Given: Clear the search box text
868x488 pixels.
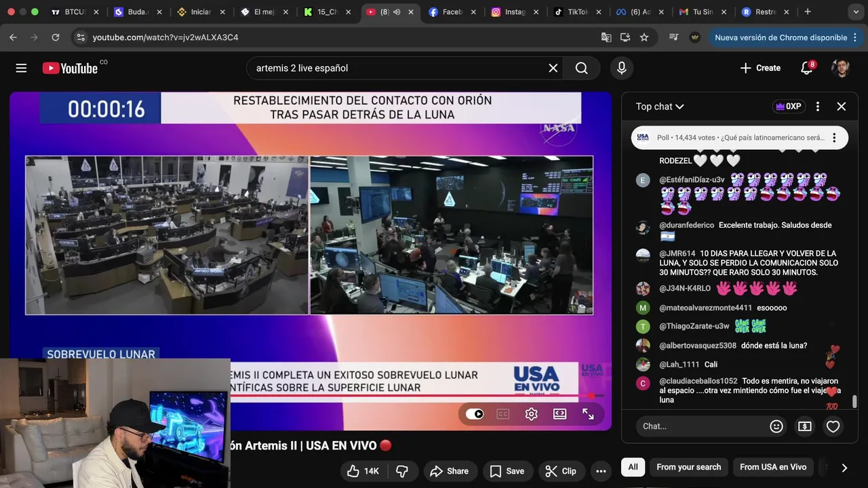Looking at the screenshot, I should pos(553,68).
